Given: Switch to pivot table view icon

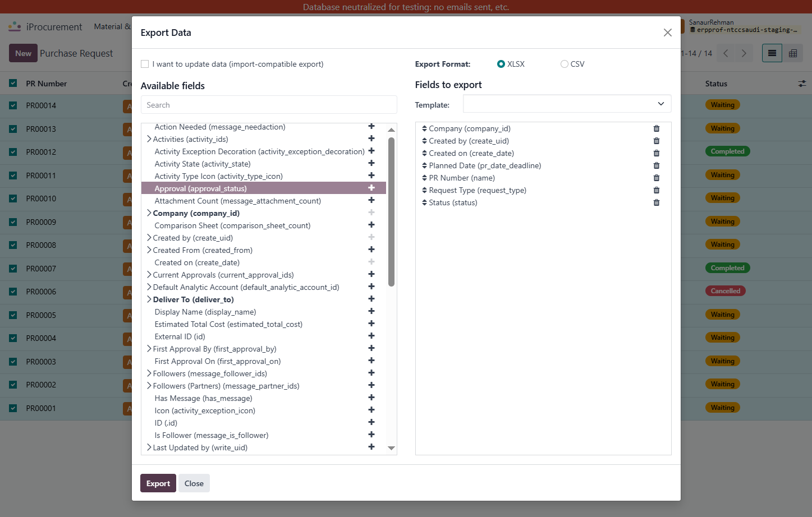Looking at the screenshot, I should (793, 53).
